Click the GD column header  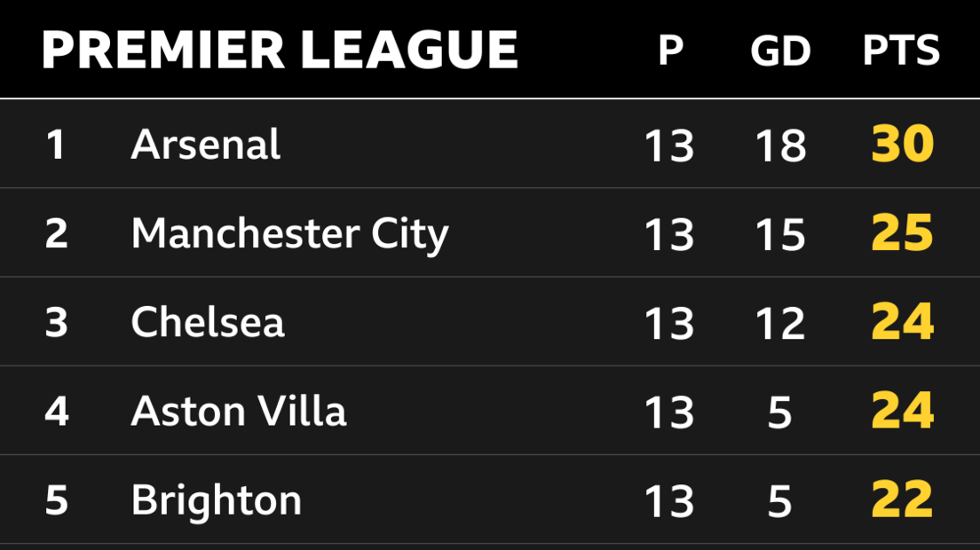[780, 51]
